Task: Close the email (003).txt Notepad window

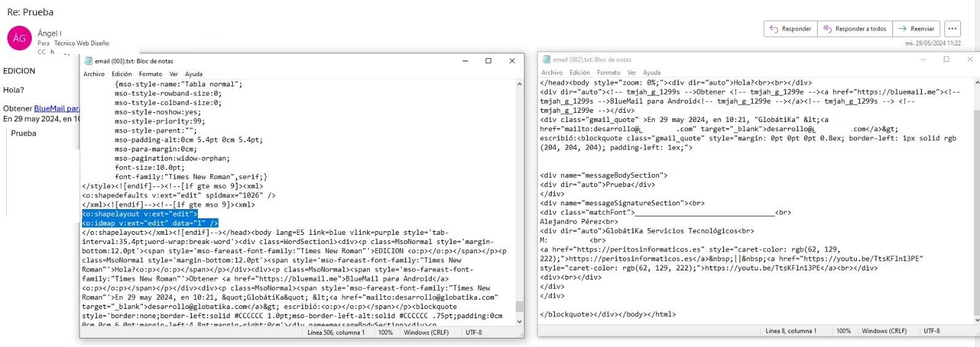Action: [x=512, y=61]
